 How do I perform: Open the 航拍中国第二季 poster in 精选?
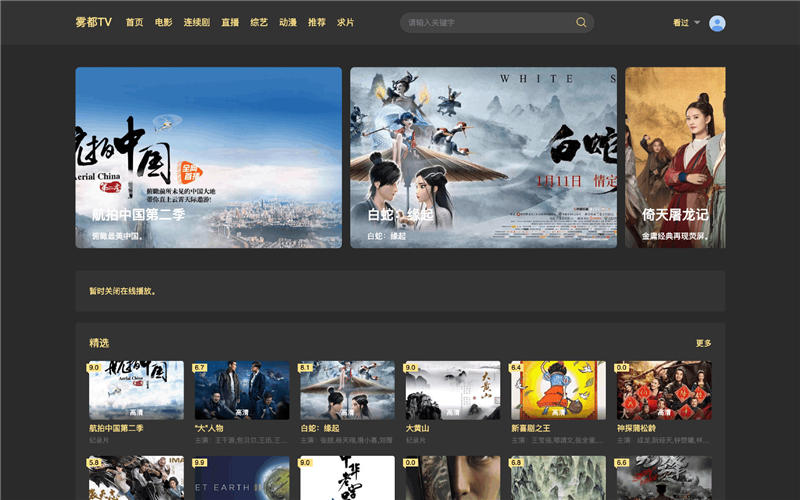tap(136, 390)
